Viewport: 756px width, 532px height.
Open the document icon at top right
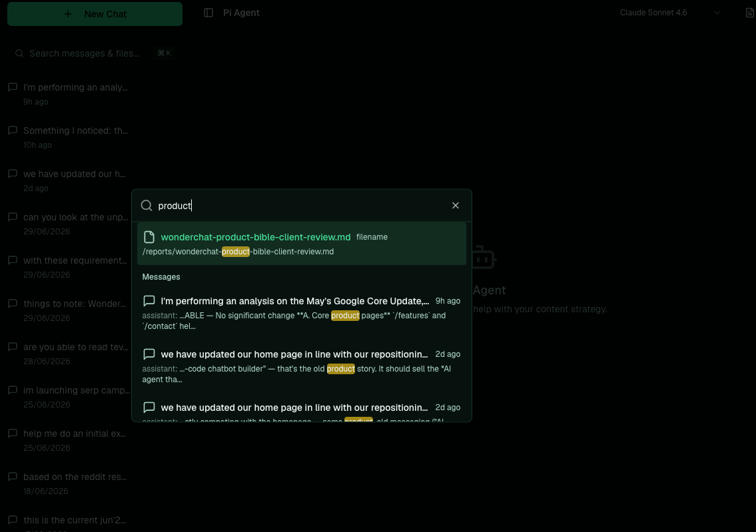pyautogui.click(x=750, y=13)
